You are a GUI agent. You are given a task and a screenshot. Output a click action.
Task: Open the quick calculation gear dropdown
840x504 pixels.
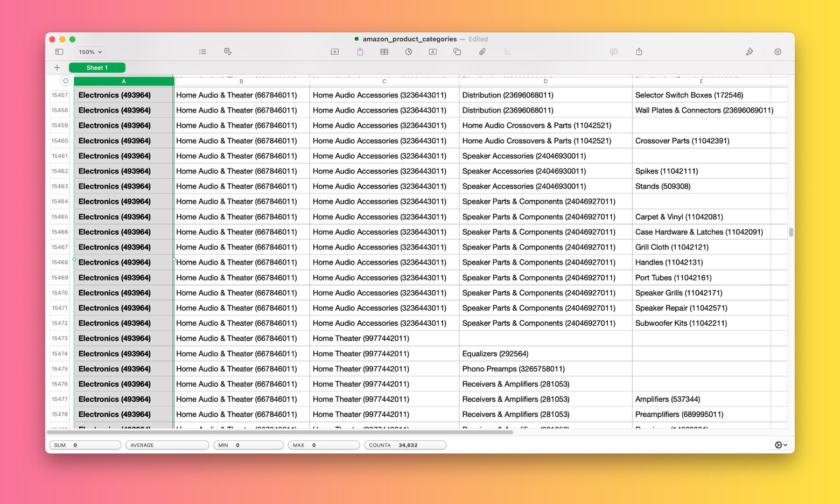pos(781,445)
